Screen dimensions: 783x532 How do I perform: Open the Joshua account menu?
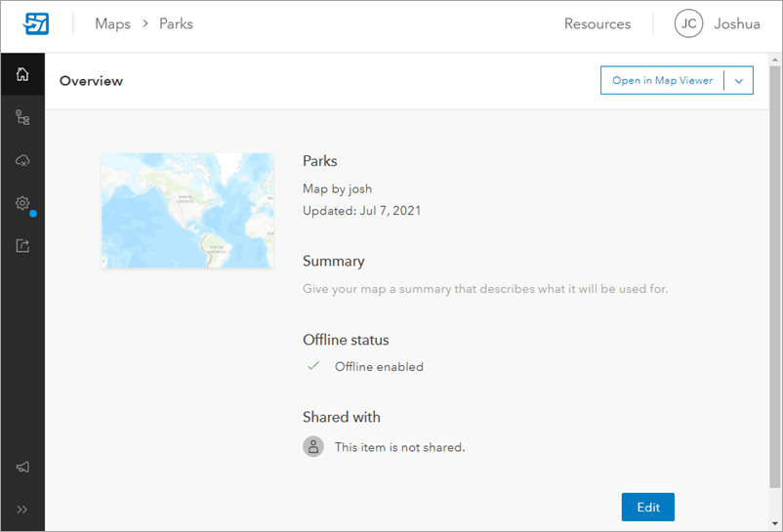(x=736, y=23)
